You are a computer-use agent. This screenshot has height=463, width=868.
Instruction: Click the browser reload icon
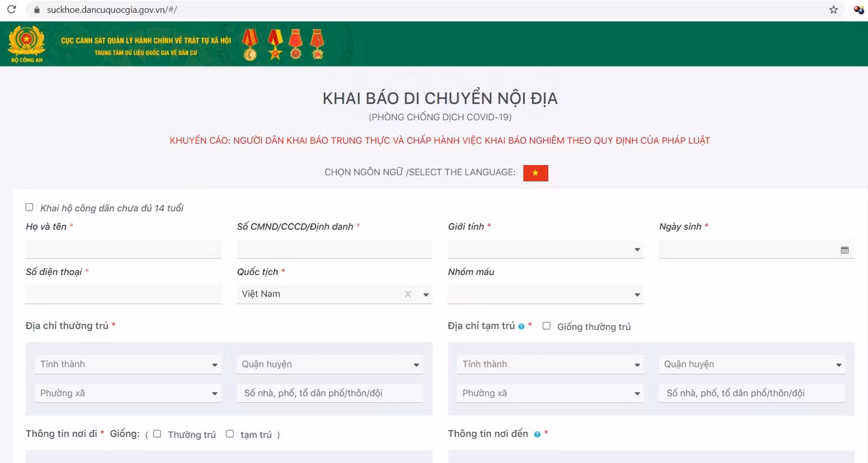(x=11, y=10)
